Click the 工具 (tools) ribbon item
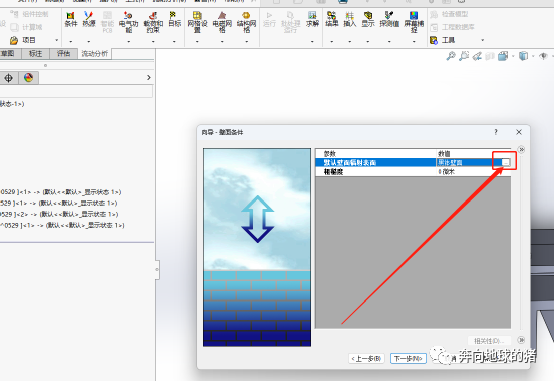This screenshot has width=554, height=381. click(x=442, y=40)
